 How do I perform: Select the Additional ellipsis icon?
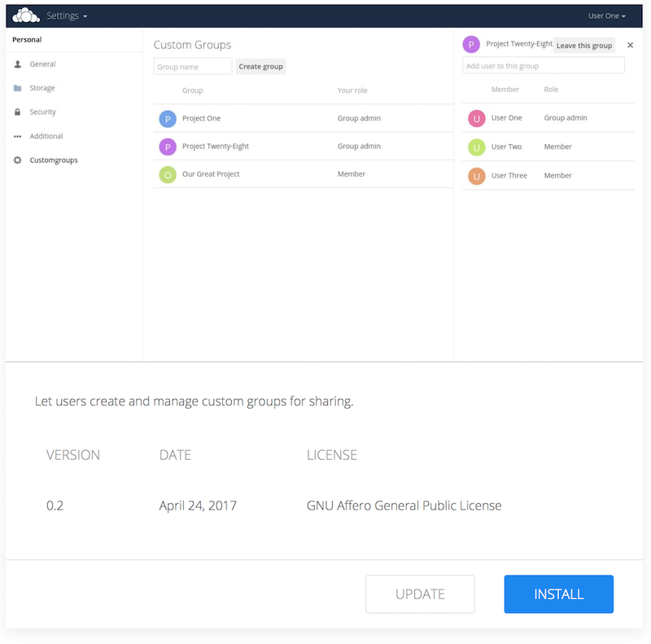19,136
